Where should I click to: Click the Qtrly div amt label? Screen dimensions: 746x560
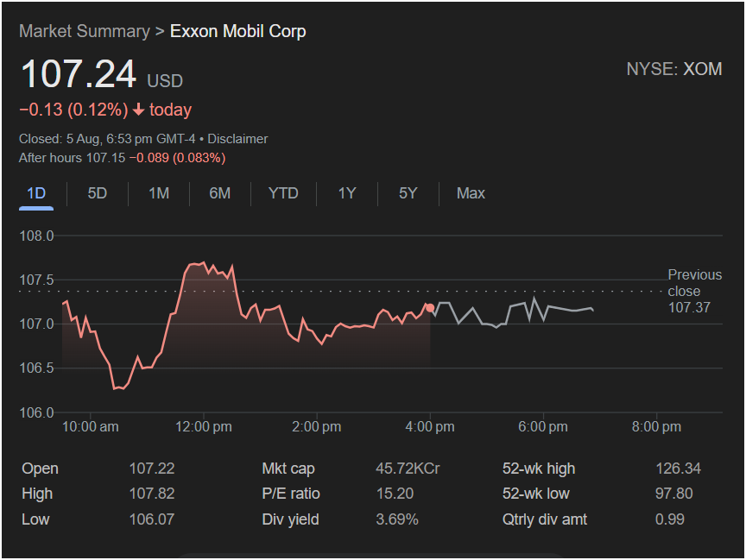click(x=545, y=519)
